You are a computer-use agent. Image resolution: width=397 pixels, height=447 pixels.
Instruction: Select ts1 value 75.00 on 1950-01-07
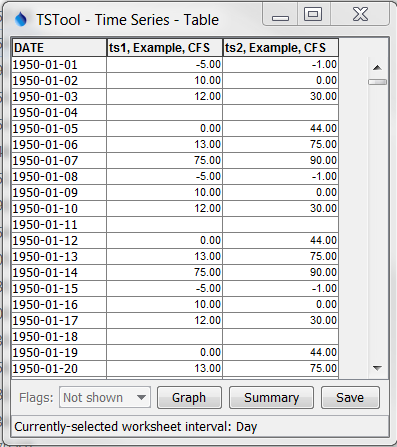[164, 161]
